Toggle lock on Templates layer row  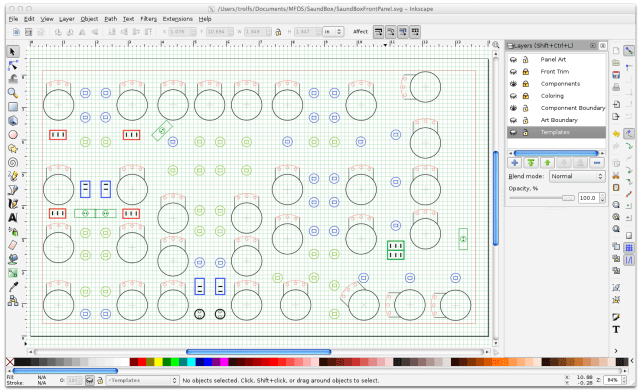tap(526, 132)
